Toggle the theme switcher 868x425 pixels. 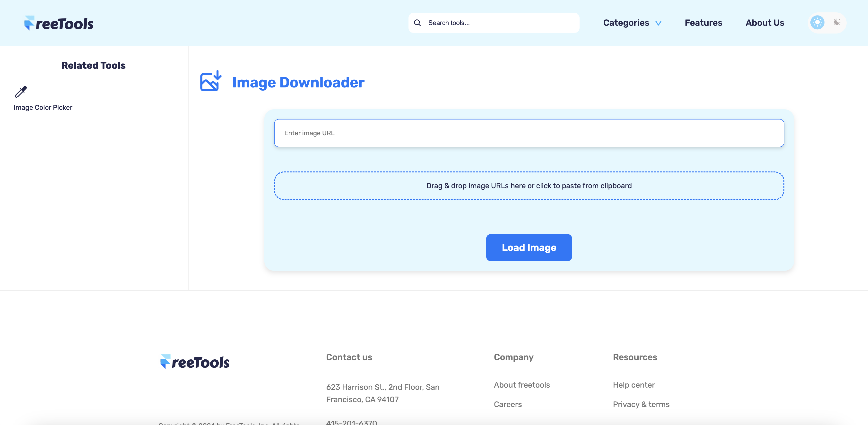pos(827,23)
